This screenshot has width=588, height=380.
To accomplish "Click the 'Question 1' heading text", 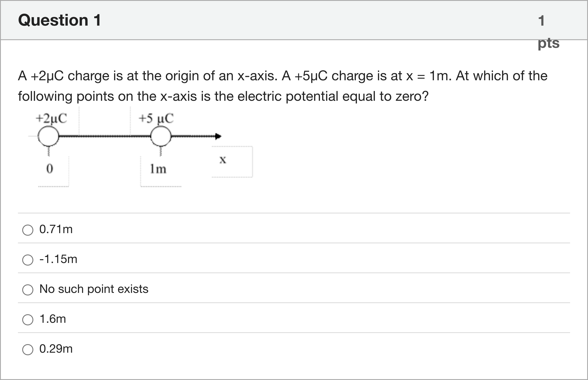I will (x=60, y=20).
